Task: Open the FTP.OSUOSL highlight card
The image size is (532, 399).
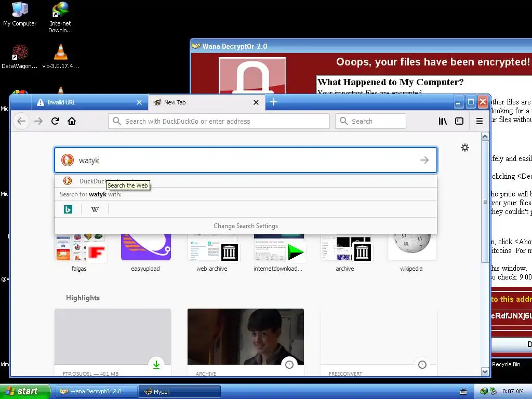Action: click(x=113, y=342)
